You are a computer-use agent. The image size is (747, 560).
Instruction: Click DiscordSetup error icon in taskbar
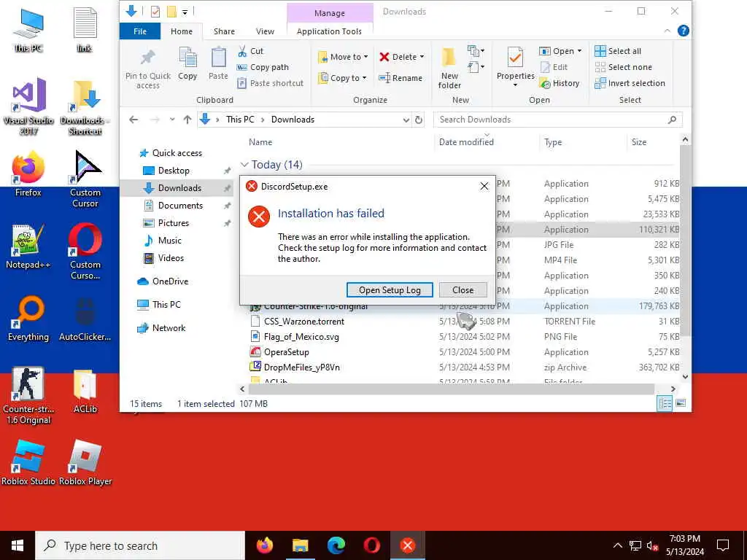click(x=407, y=545)
